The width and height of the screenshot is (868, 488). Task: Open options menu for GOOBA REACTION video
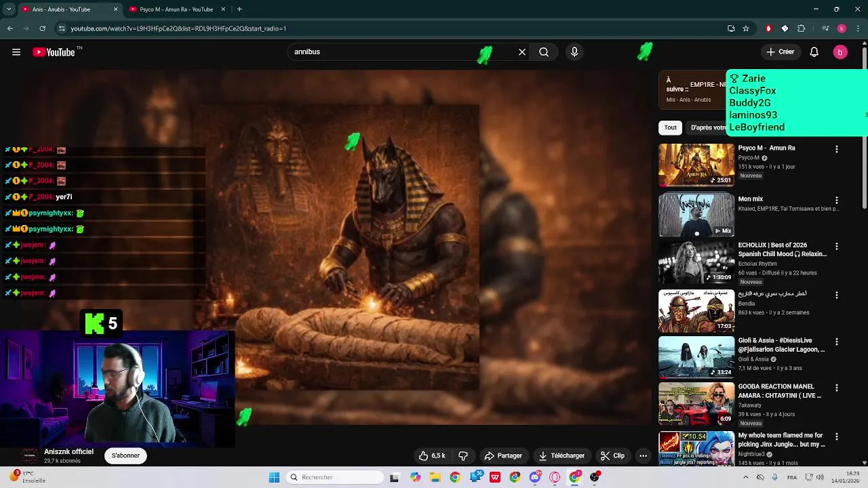(x=836, y=388)
